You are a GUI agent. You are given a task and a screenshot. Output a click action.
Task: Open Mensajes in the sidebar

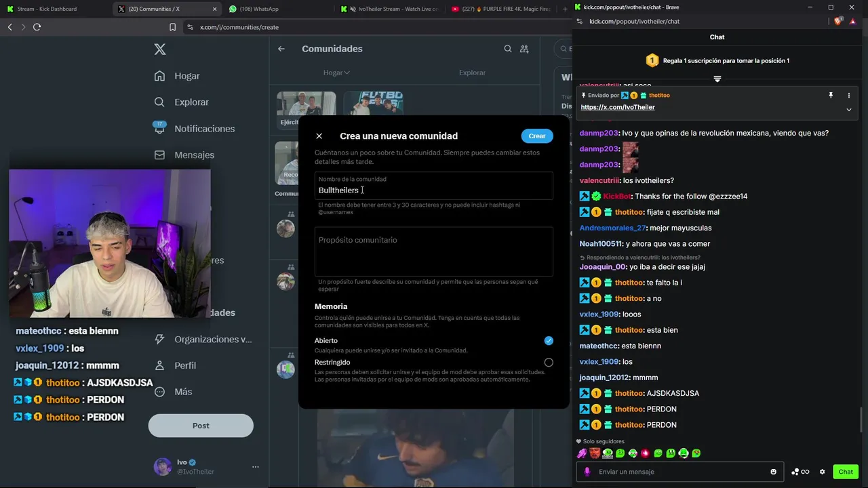click(x=184, y=155)
